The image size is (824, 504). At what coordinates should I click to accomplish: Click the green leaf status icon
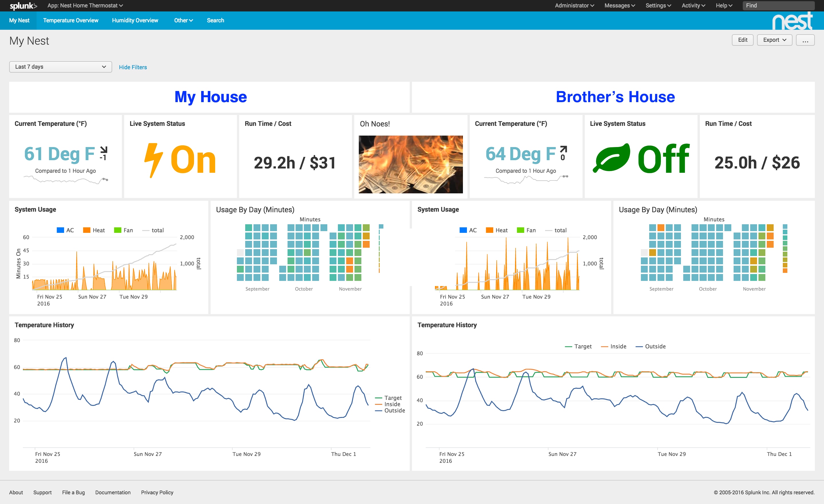click(x=611, y=158)
